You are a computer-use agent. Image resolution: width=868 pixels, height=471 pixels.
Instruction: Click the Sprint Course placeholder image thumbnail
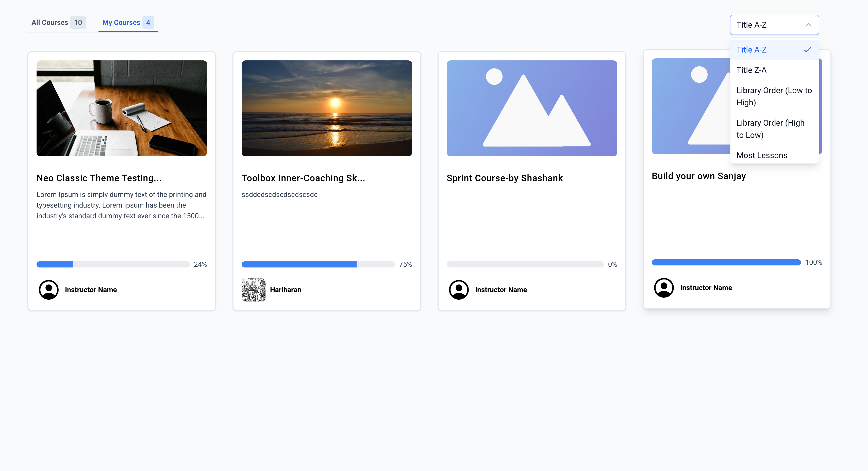point(531,108)
